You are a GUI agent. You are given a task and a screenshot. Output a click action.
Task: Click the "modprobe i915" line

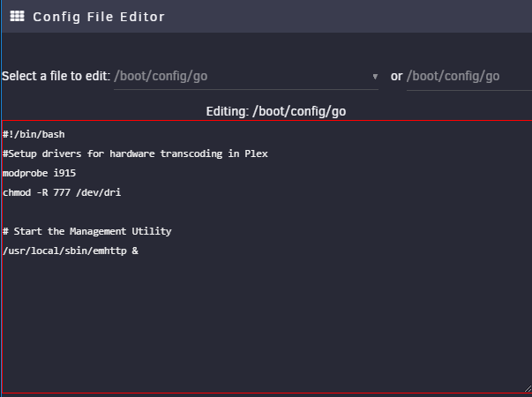40,173
